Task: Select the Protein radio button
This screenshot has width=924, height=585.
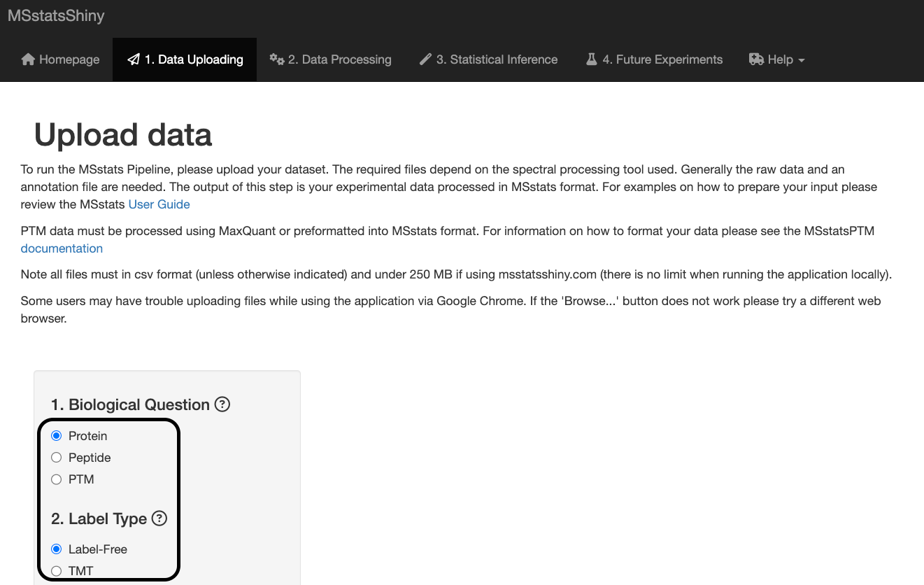Action: (57, 436)
